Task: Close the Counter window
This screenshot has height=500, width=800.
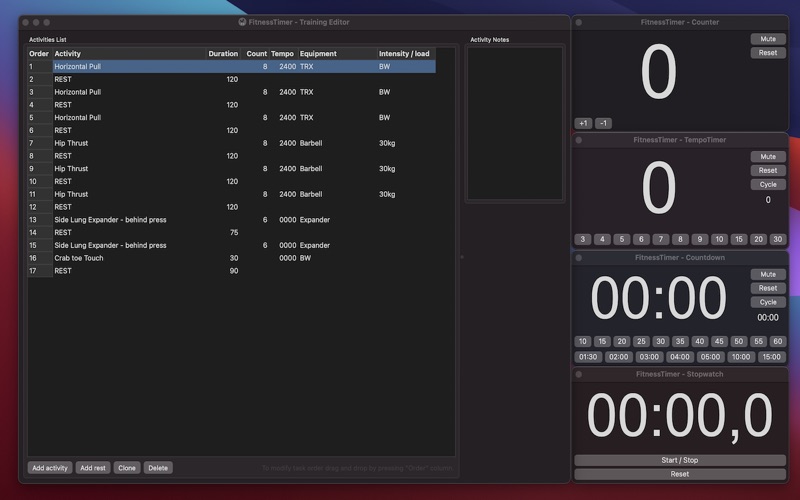Action: pos(579,22)
